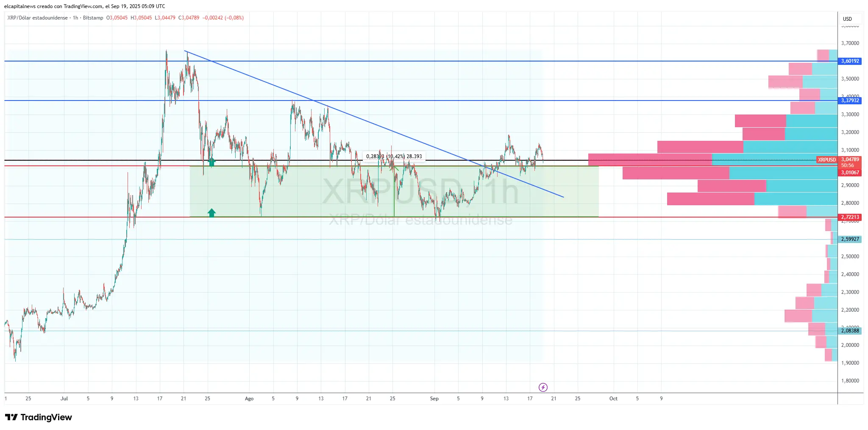This screenshot has width=868, height=430.
Task: Click the 2,08388 price label
Action: [x=850, y=331]
